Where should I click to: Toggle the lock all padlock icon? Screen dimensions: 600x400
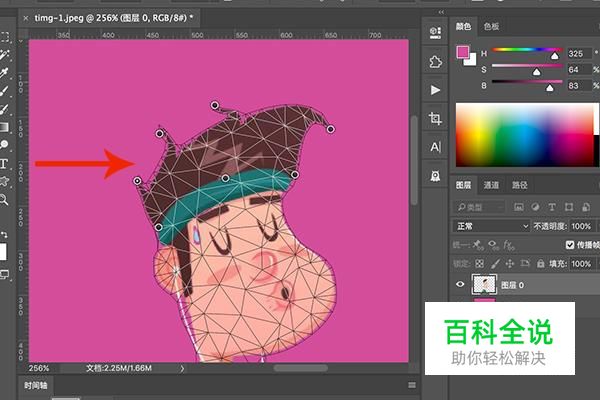point(540,263)
